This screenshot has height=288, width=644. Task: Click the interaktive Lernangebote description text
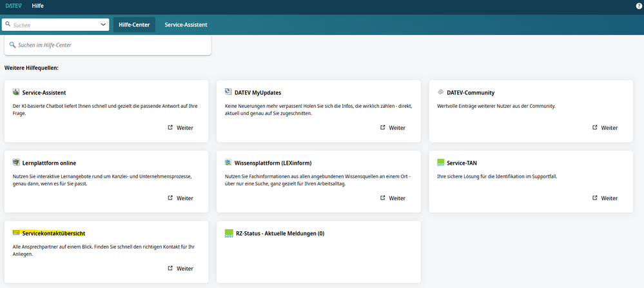tap(102, 180)
